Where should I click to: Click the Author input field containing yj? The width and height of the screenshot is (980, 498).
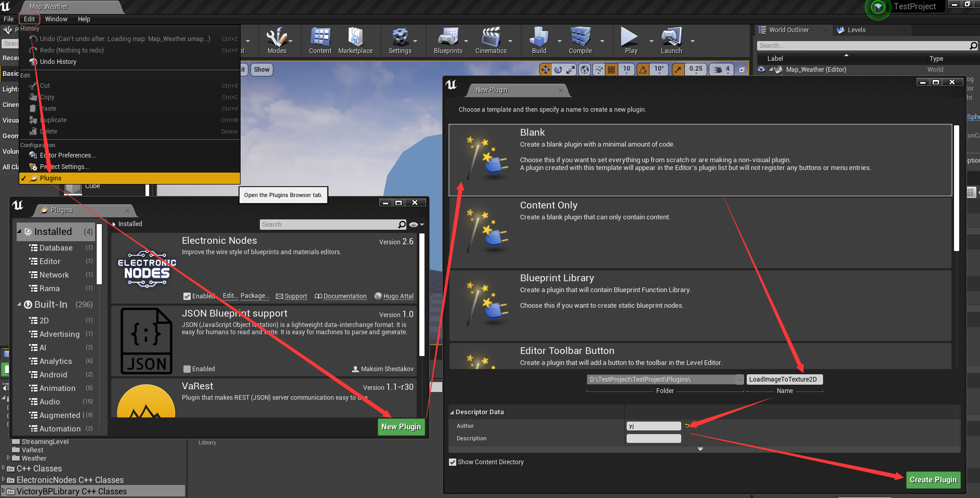tap(653, 426)
